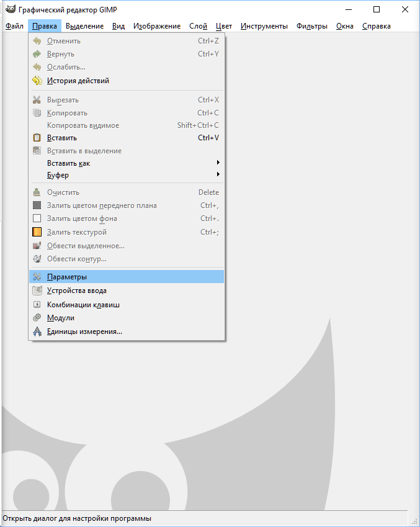Choose Очистить menu entry
Screen dimensions: 420x527
[x=127, y=192]
